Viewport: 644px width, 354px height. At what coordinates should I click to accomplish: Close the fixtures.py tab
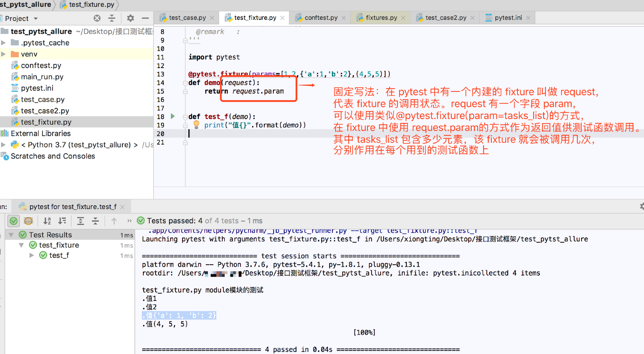403,18
